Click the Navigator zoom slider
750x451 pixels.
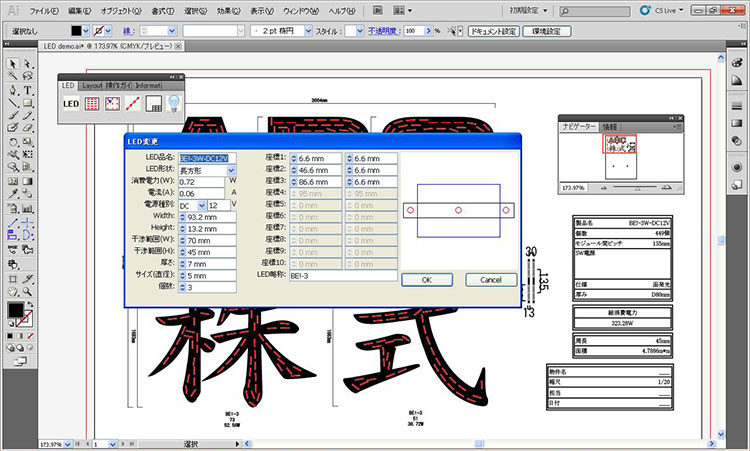[637, 188]
